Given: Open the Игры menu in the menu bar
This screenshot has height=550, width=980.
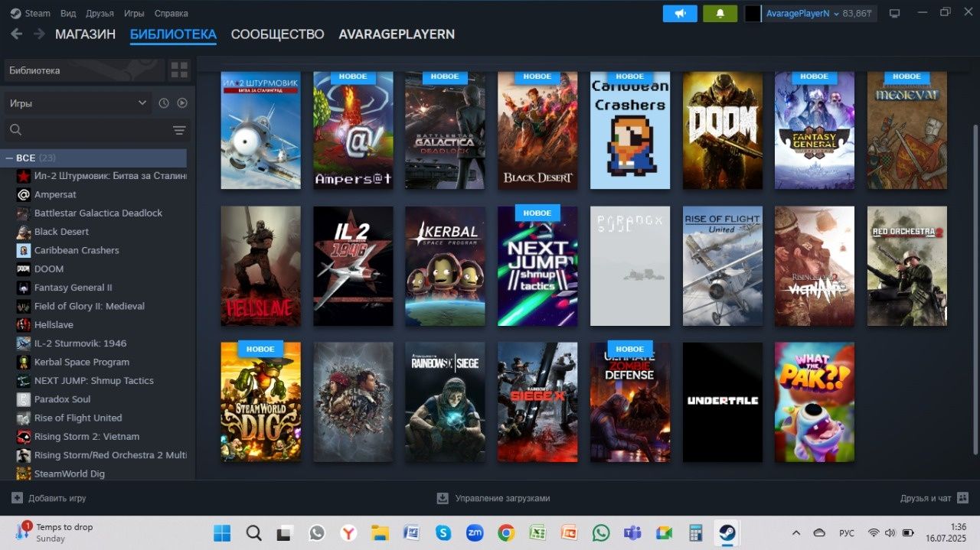Looking at the screenshot, I should [134, 13].
